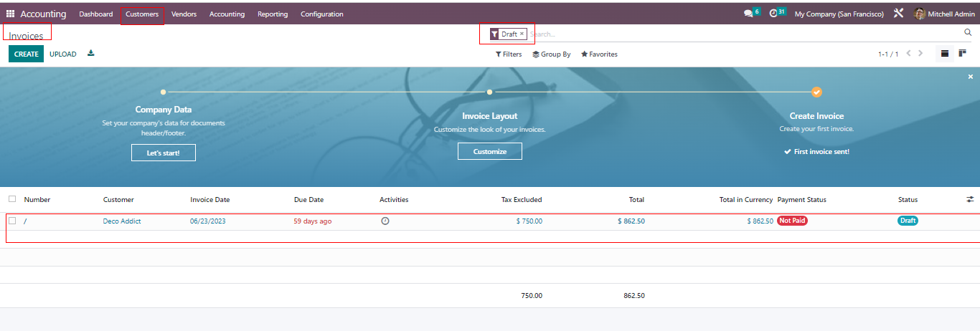Click the Customize invoice layout button
The image size is (980, 331).
pyautogui.click(x=490, y=152)
